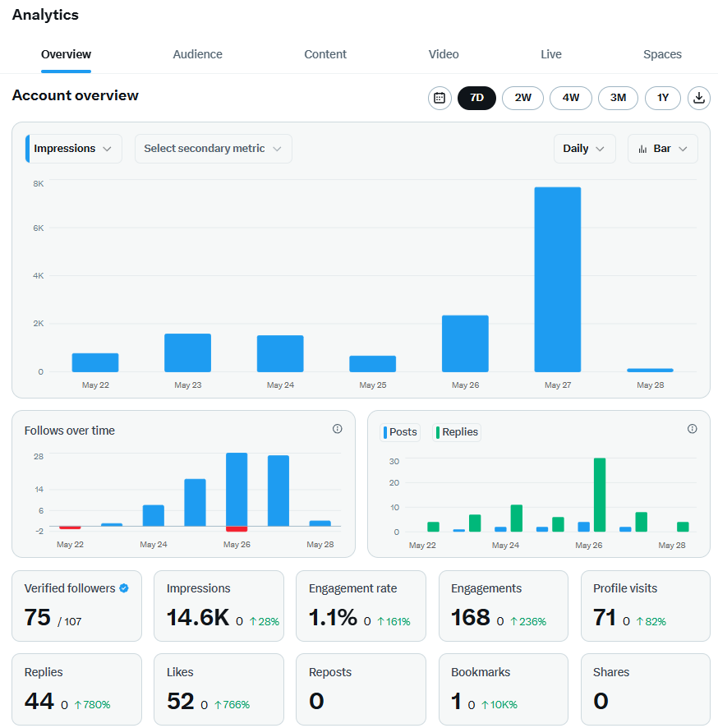
Task: Click the "Analytics" page title
Action: coord(45,15)
